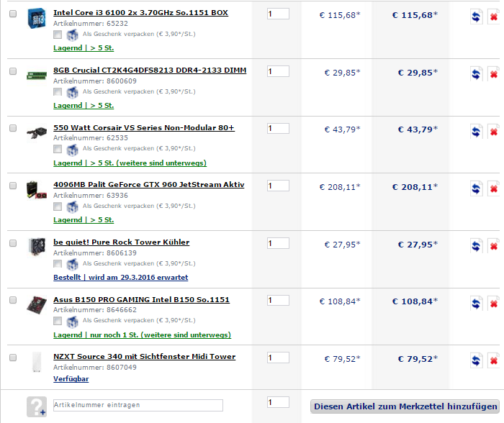This screenshot has width=504, height=423.
Task: Remove be quiet! Pure Rock with red X
Action: tap(494, 246)
